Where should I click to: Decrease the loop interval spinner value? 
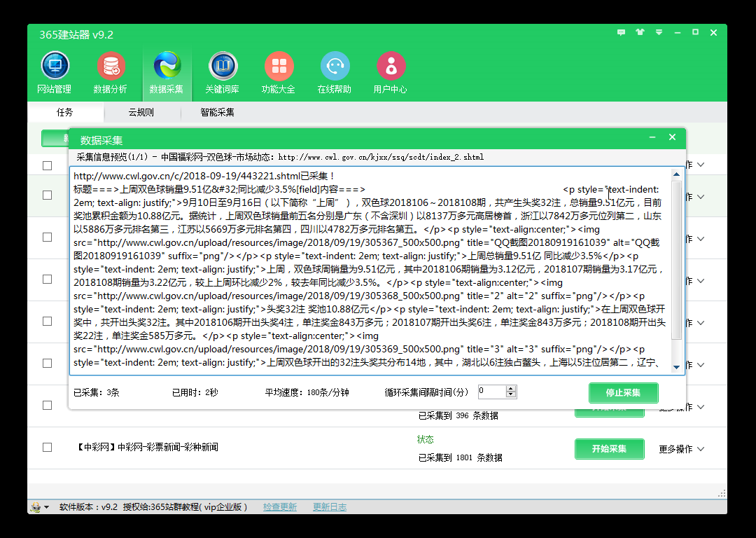(511, 394)
